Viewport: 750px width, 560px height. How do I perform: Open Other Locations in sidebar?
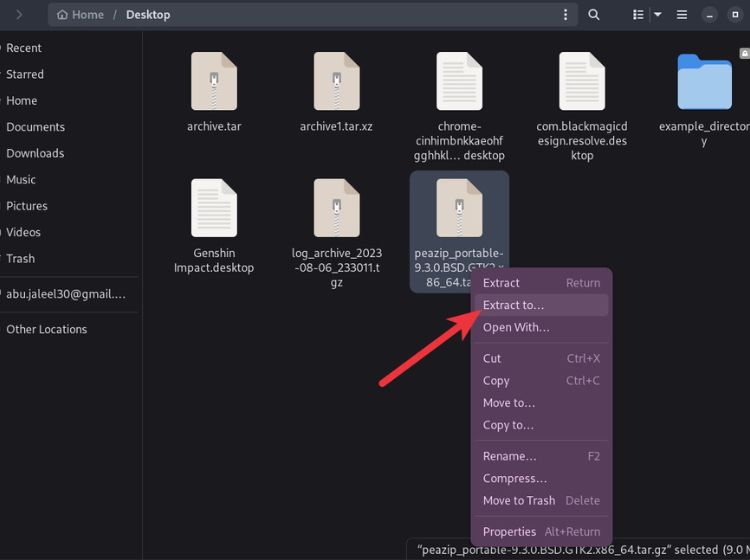[x=46, y=329]
